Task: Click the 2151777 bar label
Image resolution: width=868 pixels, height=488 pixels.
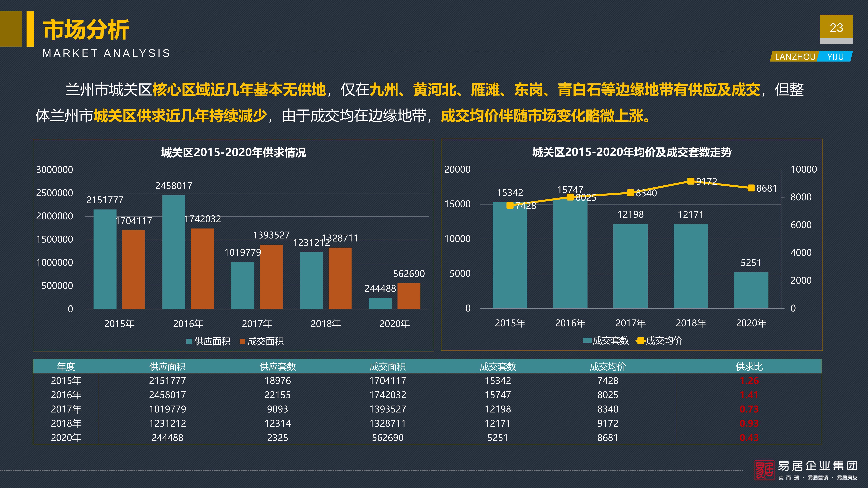Action: tap(105, 200)
